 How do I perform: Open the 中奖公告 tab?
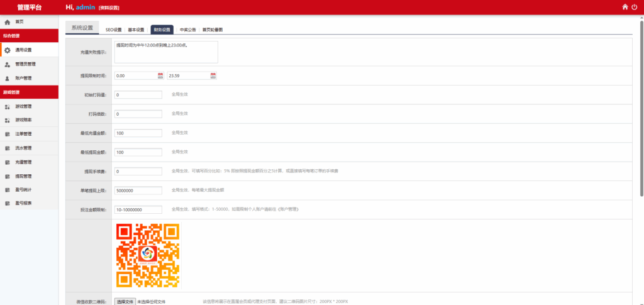click(x=188, y=30)
